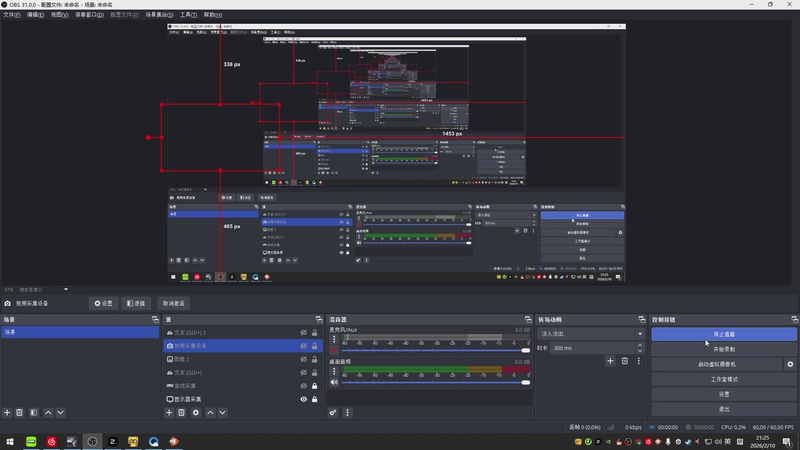800x450 pixels.
Task: Pop out the 源 dock panel
Action: pos(319,319)
